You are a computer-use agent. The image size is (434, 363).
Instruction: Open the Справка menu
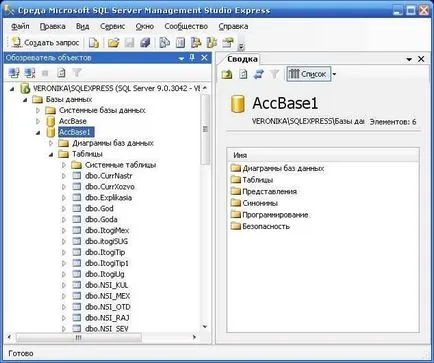233,26
